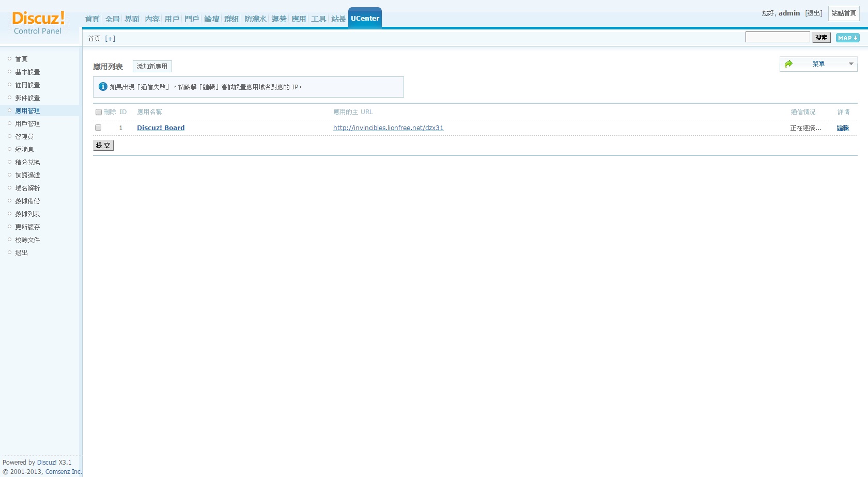This screenshot has width=868, height=477.
Task: Expand the 菜單 dropdown arrow
Action: pos(851,64)
